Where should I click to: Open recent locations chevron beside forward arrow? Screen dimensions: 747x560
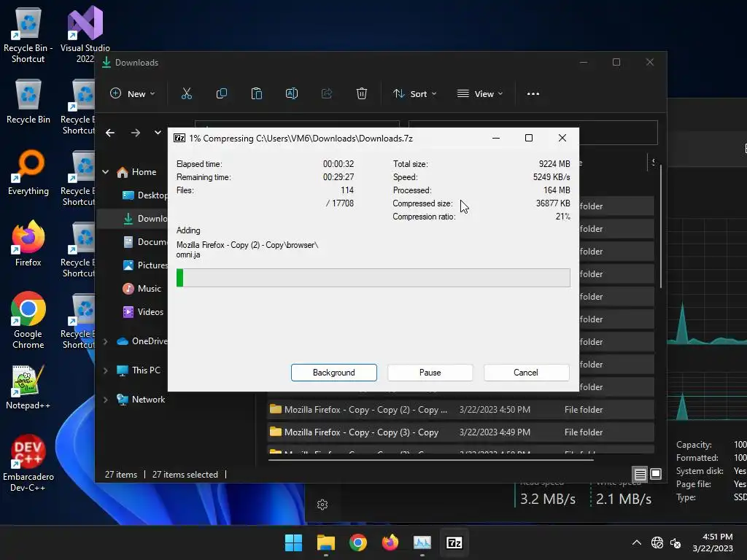(158, 133)
